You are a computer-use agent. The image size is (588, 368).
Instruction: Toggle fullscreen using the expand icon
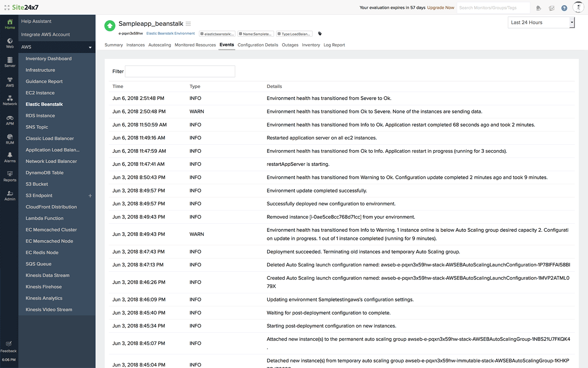pyautogui.click(x=7, y=8)
